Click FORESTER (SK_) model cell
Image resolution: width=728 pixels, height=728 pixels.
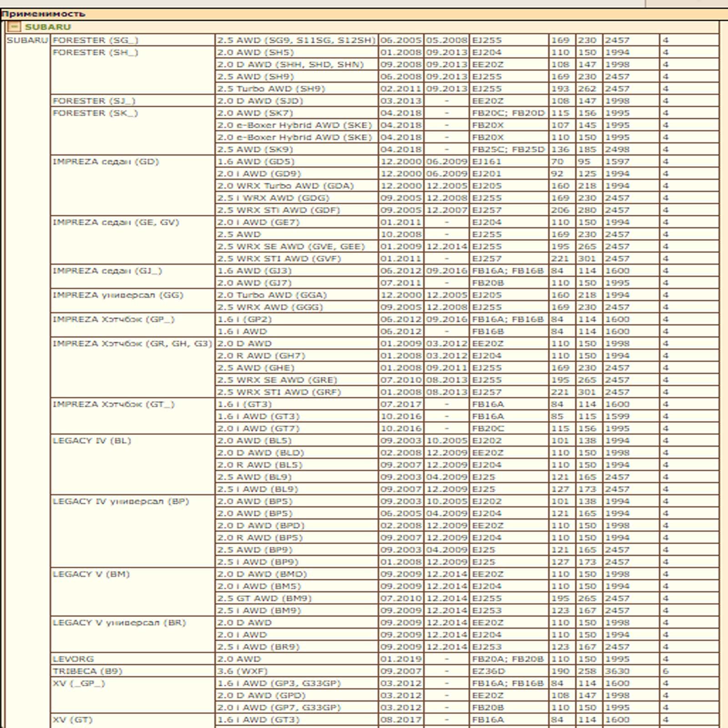click(95, 113)
